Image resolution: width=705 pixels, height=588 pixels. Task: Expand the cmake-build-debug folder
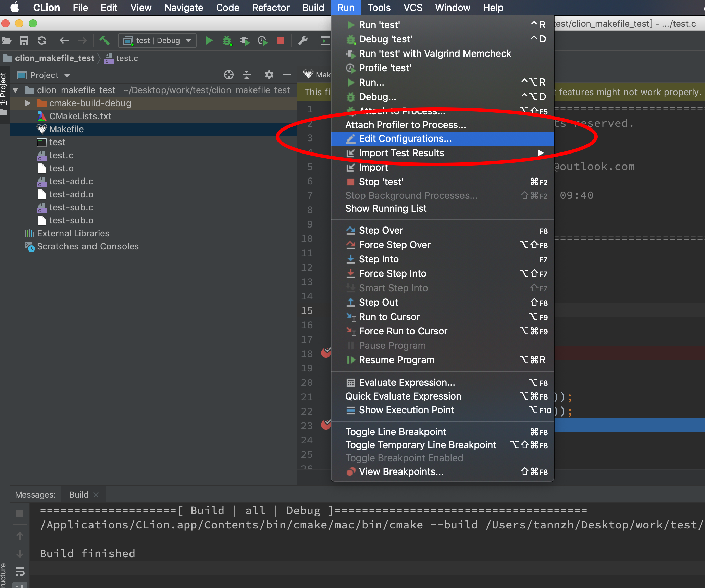pyautogui.click(x=28, y=103)
